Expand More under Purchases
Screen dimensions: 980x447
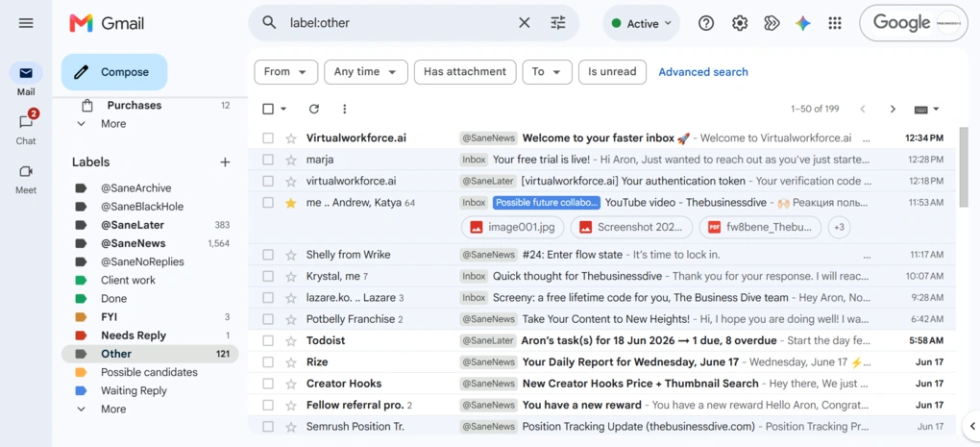[113, 124]
